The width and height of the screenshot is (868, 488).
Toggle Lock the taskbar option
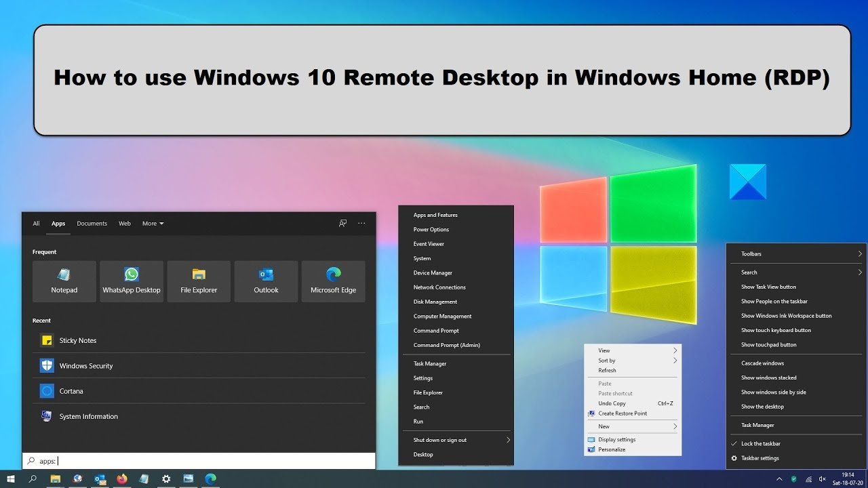click(760, 443)
